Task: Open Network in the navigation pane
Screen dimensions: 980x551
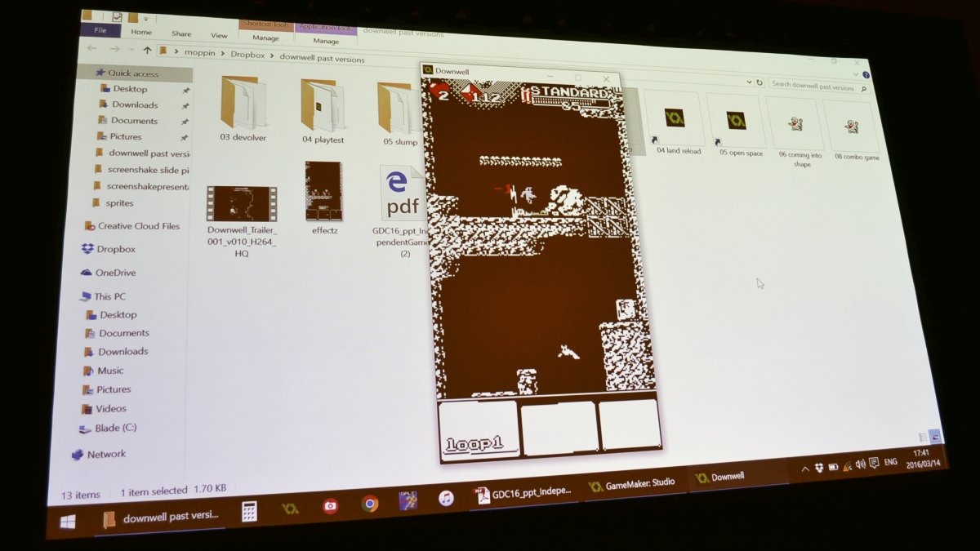Action: (99, 454)
